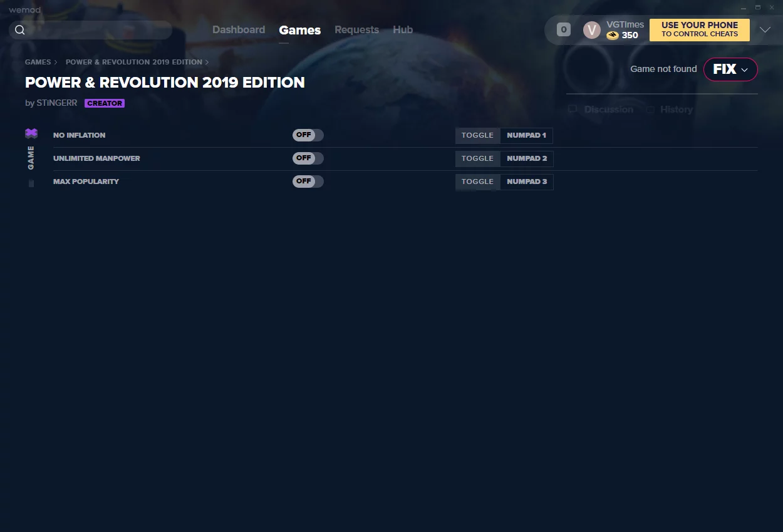Click the search magnifier icon
The width and height of the screenshot is (783, 532).
(20, 30)
